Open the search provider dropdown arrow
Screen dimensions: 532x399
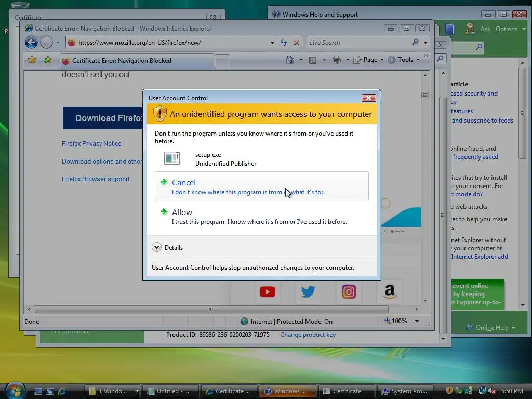[425, 43]
